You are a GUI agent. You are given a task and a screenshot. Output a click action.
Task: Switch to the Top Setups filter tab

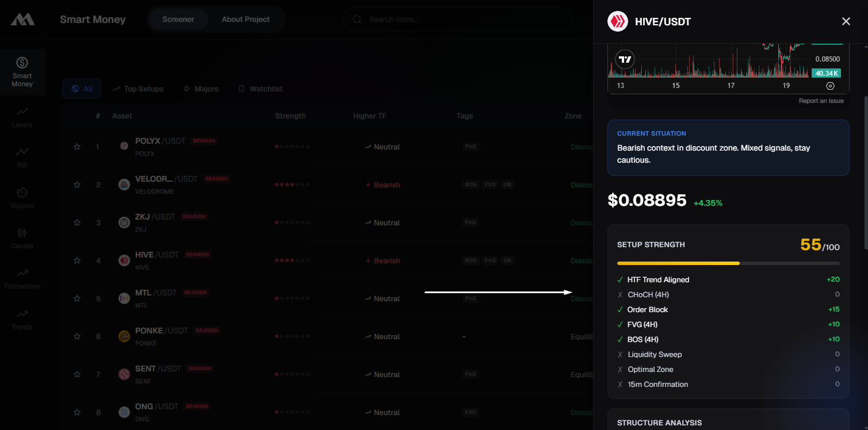coord(138,89)
